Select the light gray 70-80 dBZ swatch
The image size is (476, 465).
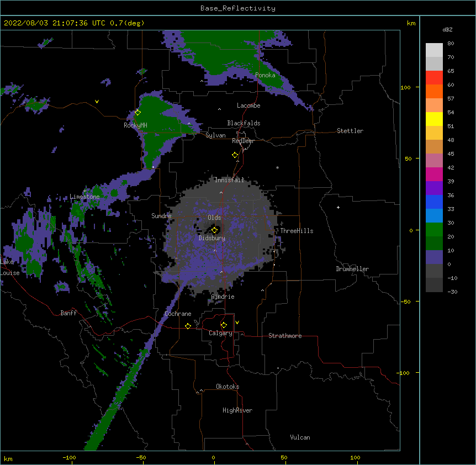click(x=434, y=50)
